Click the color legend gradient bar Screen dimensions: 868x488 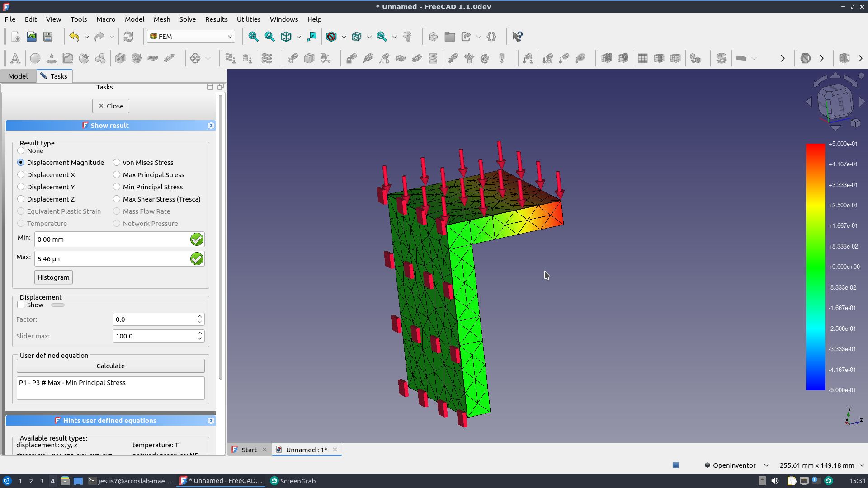click(815, 267)
